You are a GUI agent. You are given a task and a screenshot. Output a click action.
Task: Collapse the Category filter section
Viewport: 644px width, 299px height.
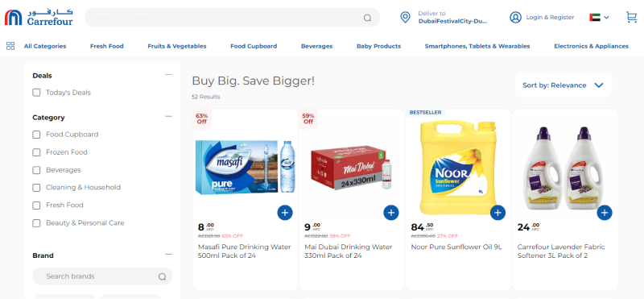(x=168, y=116)
